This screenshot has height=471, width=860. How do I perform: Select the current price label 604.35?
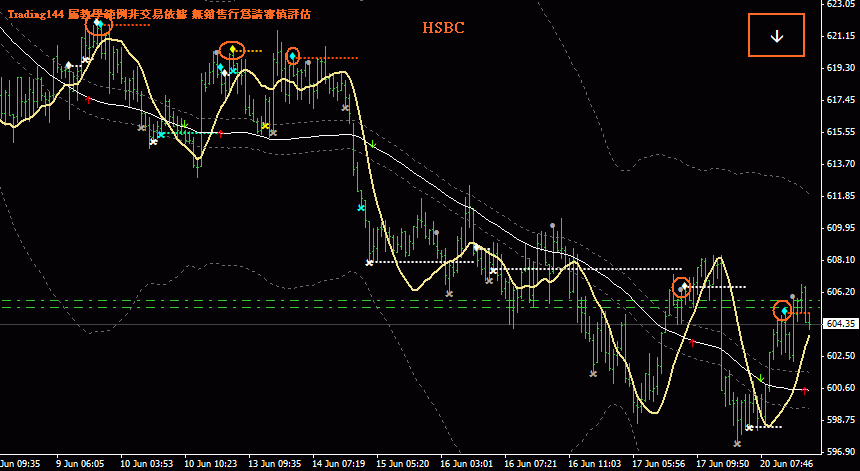click(x=842, y=324)
